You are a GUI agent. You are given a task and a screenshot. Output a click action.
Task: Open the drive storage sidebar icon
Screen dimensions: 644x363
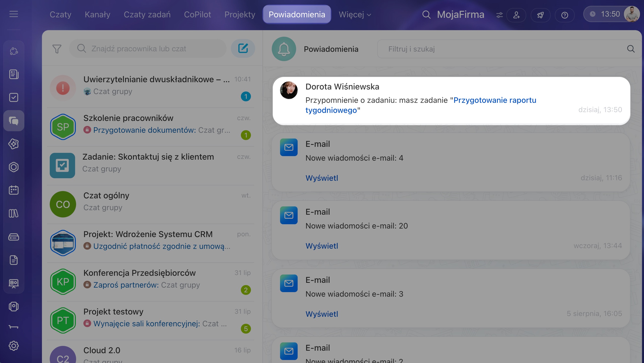click(x=14, y=237)
